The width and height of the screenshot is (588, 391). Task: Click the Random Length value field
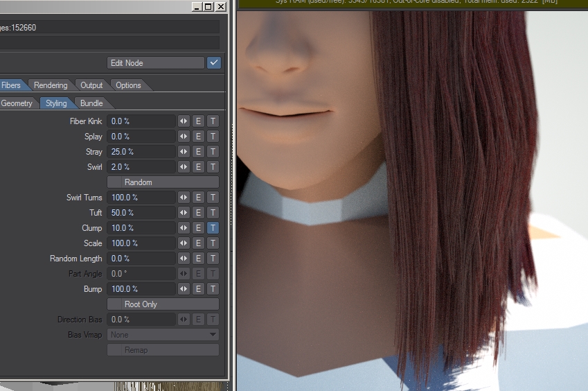pos(141,259)
